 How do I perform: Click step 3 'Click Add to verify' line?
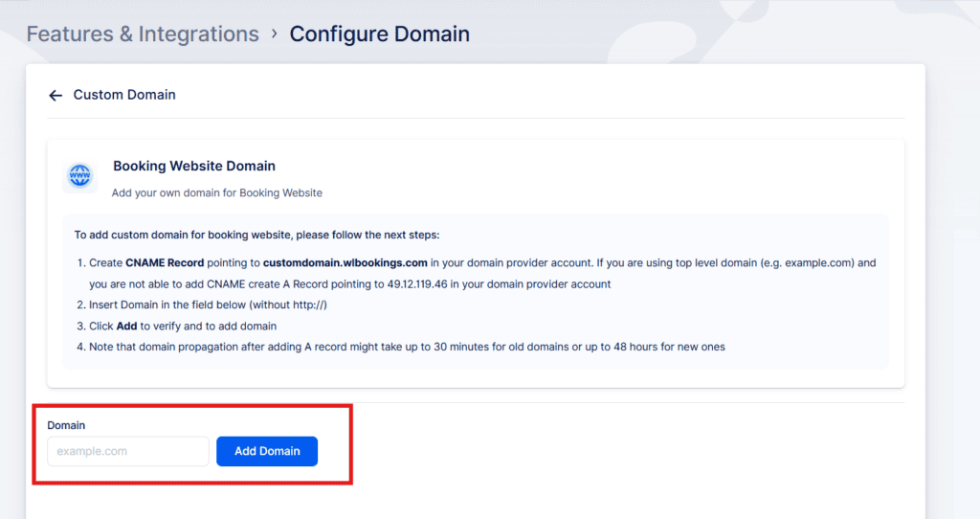pos(183,326)
